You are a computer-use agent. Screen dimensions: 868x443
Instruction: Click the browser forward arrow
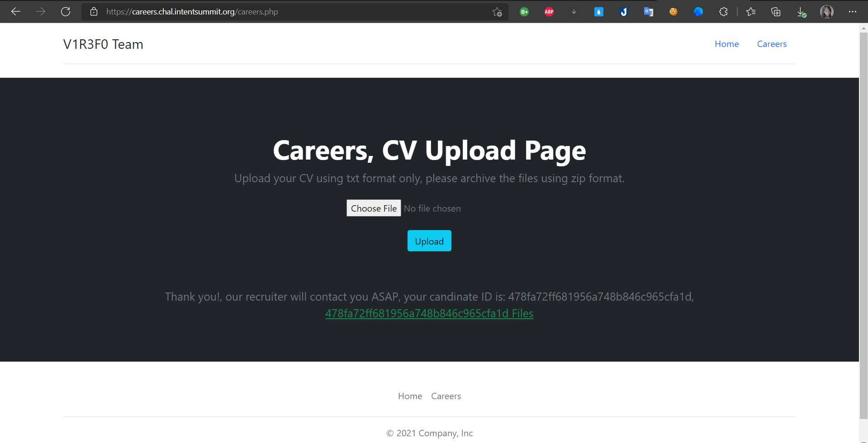41,12
